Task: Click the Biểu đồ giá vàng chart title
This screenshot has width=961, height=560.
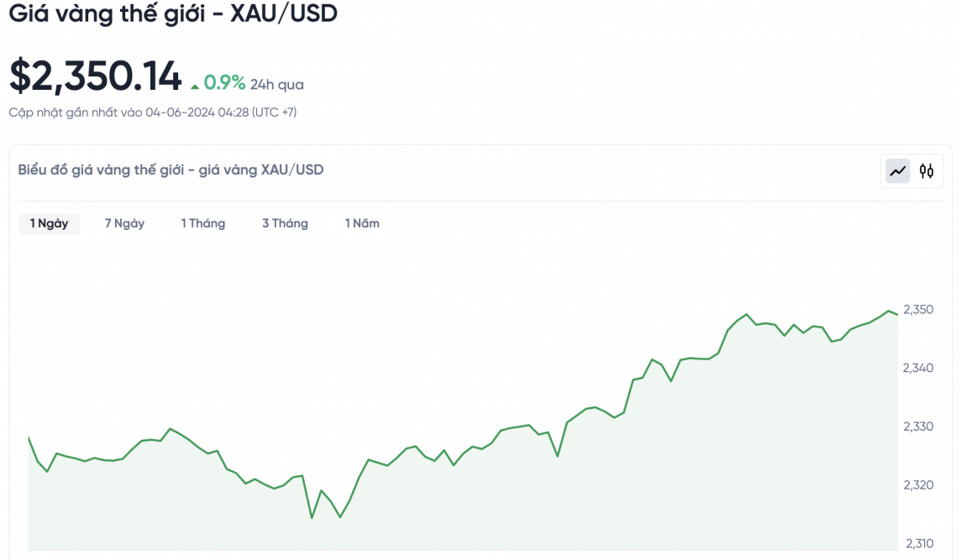Action: pos(171,170)
